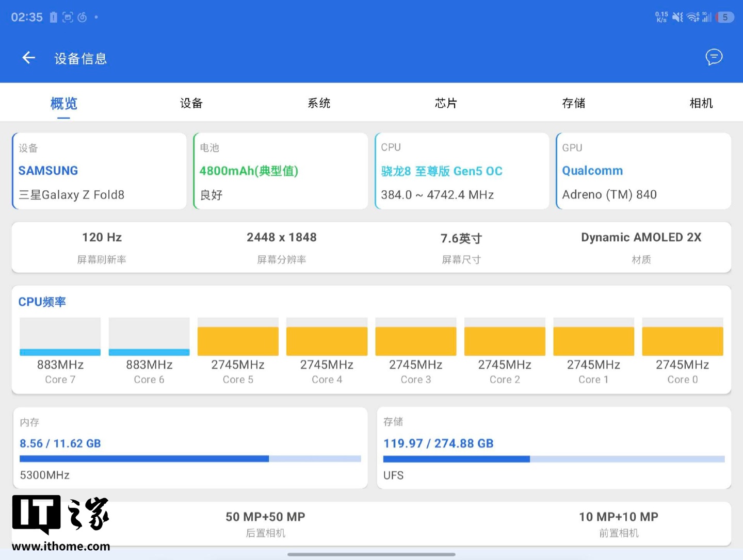Screen dimensions: 743x560
Task: Open the 存储 tab
Action: pos(573,103)
